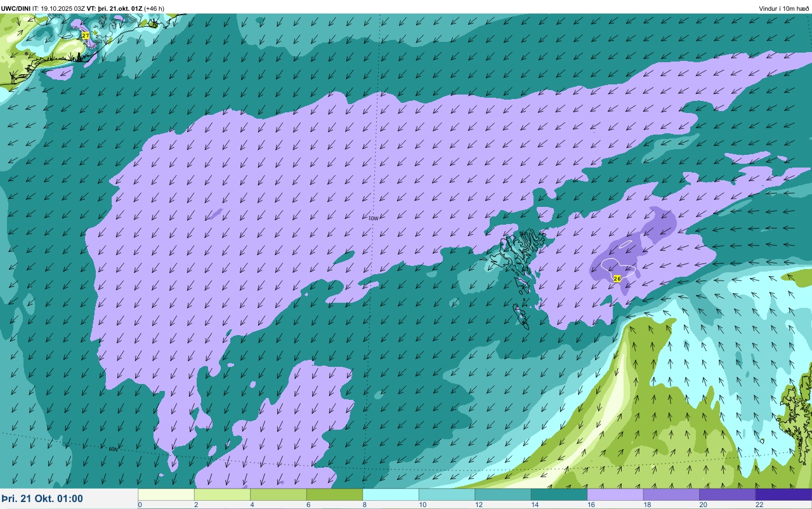
Task: Choose the dark teal 14–16 legend swatch
Action: pos(559,494)
